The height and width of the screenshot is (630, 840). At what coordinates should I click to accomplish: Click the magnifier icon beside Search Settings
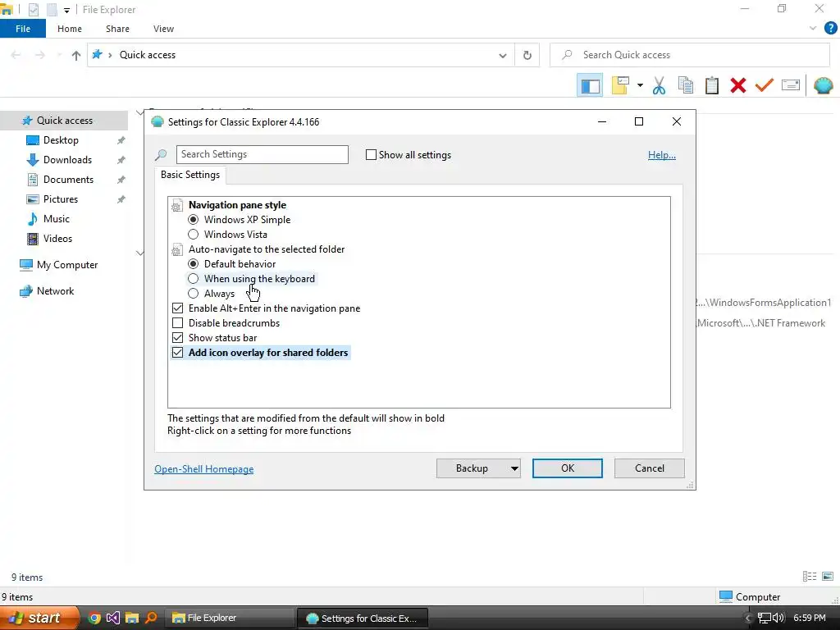pyautogui.click(x=161, y=155)
